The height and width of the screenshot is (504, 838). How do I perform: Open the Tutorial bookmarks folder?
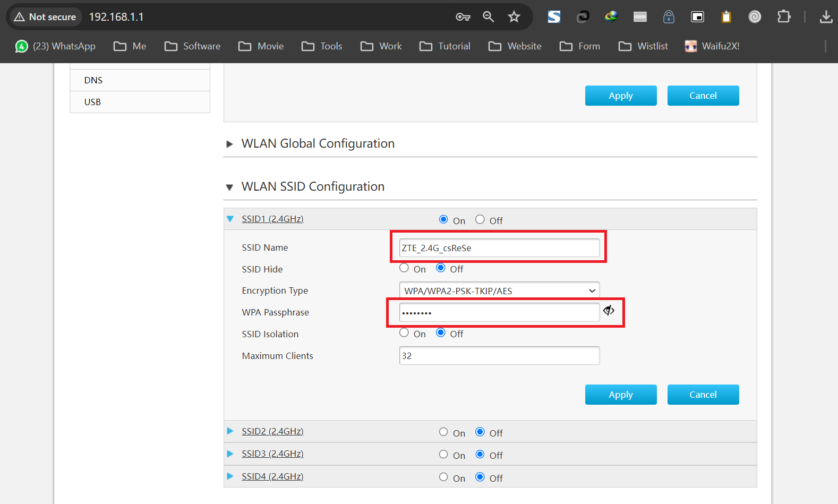[x=445, y=46]
